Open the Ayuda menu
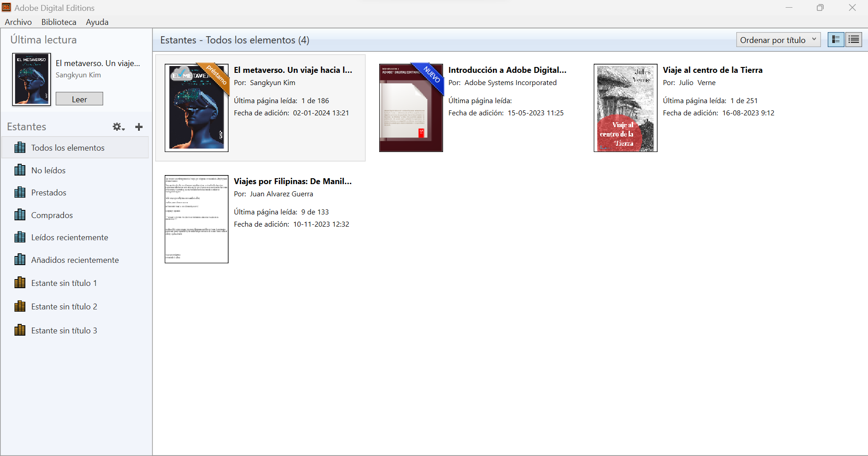Viewport: 868px width, 456px height. point(97,22)
